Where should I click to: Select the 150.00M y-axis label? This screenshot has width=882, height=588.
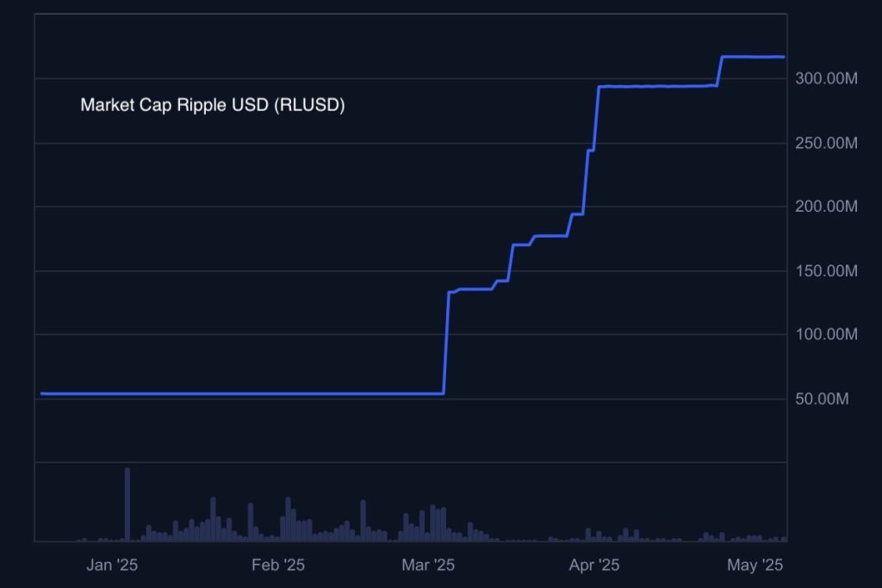click(826, 271)
